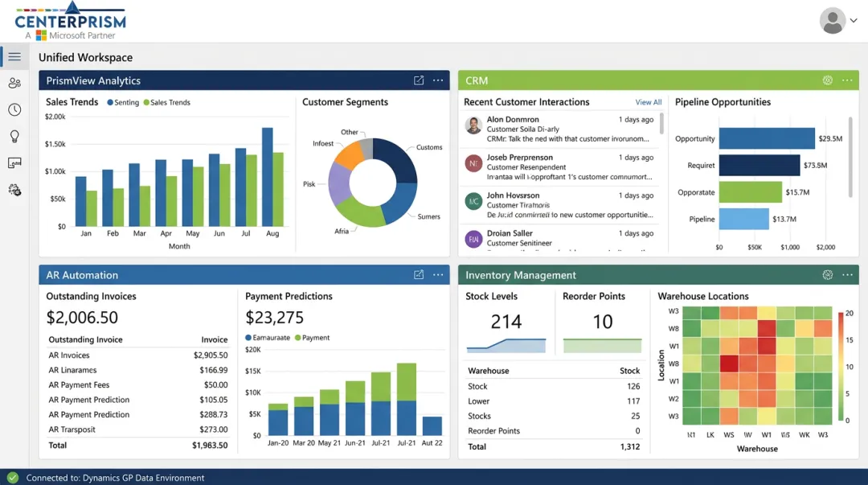
Task: Click the Centerprism logo
Action: 70,20
